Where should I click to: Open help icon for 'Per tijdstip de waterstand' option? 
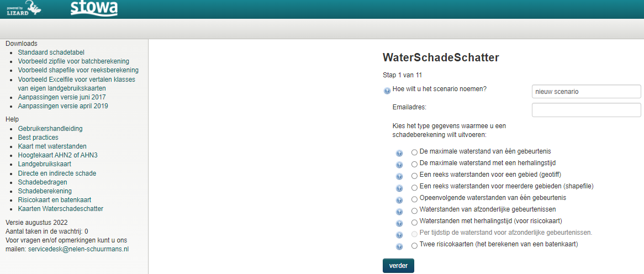point(399,235)
